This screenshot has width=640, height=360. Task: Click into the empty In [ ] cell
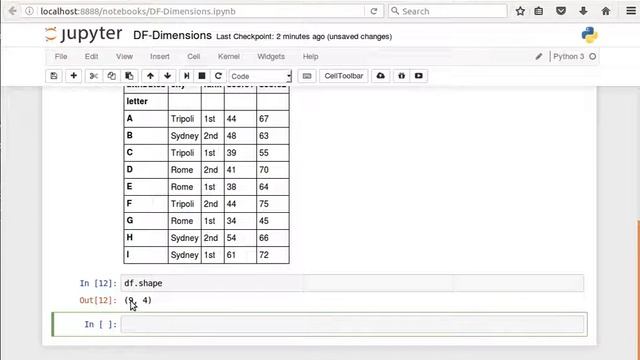click(353, 324)
